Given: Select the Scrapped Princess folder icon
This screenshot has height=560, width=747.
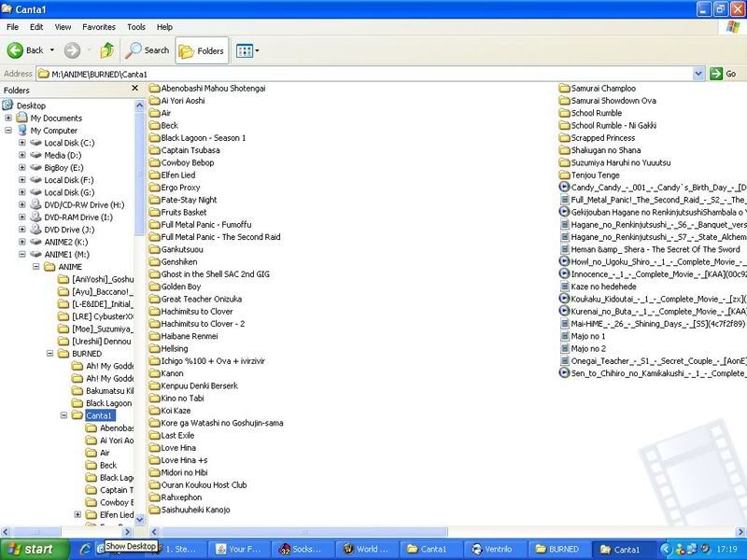Looking at the screenshot, I should (x=565, y=137).
